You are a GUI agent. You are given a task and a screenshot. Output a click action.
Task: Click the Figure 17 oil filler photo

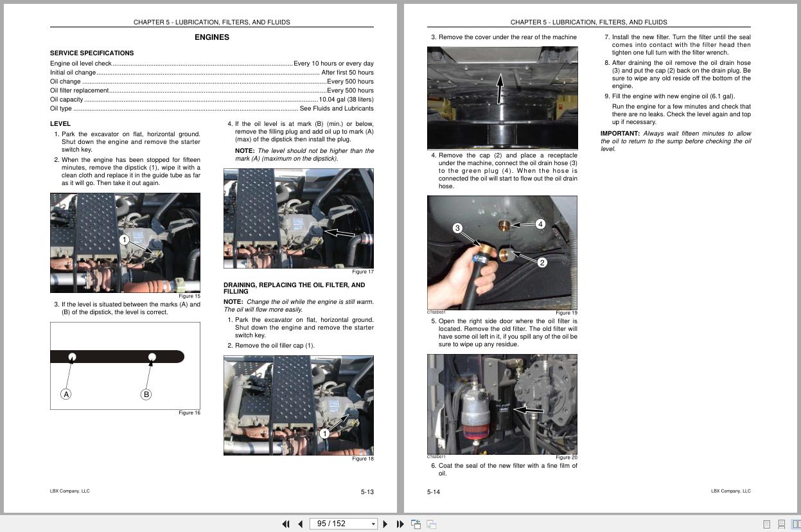tap(298, 218)
